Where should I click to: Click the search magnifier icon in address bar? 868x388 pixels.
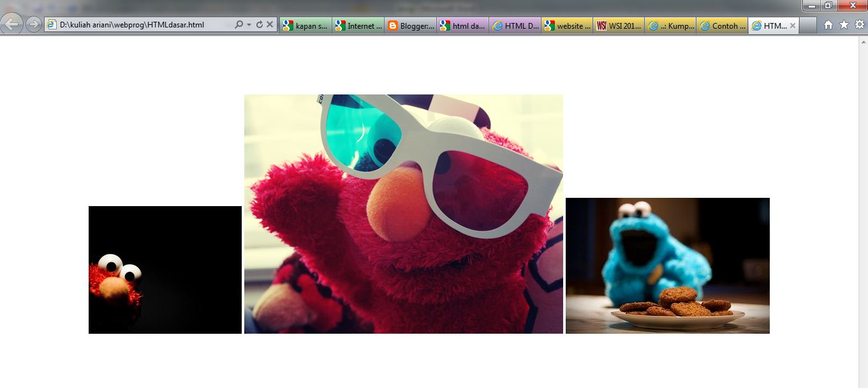[x=239, y=25]
